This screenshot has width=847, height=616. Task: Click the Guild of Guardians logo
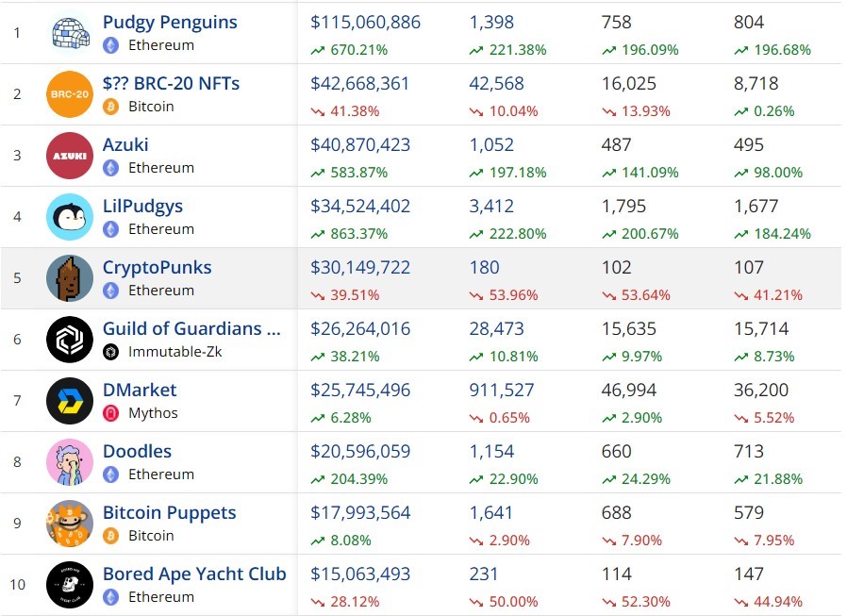point(70,340)
